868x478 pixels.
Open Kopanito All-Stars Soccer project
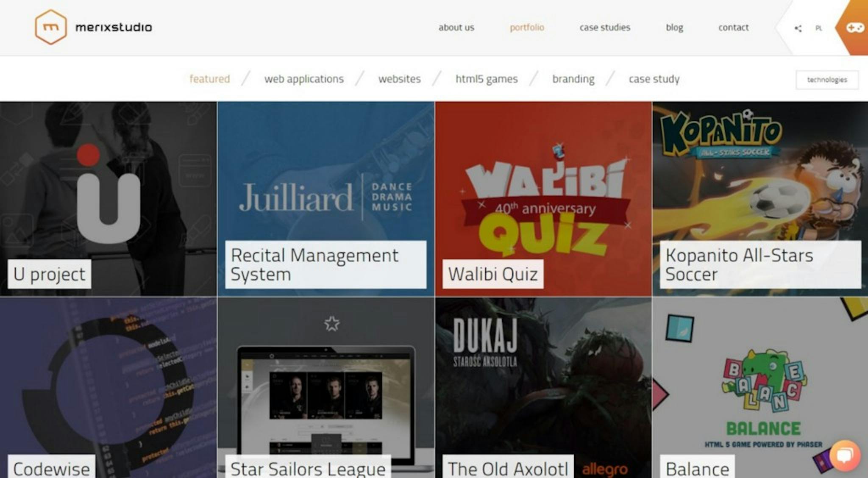coord(760,198)
